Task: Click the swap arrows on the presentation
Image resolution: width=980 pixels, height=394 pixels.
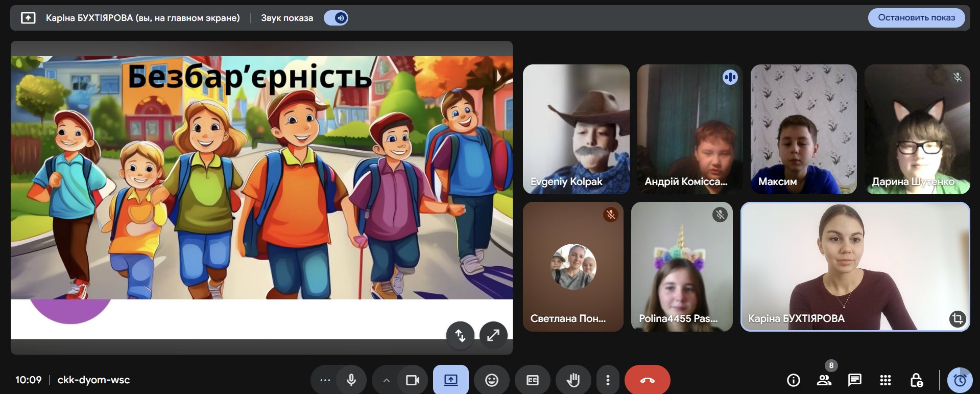Action: click(x=460, y=335)
